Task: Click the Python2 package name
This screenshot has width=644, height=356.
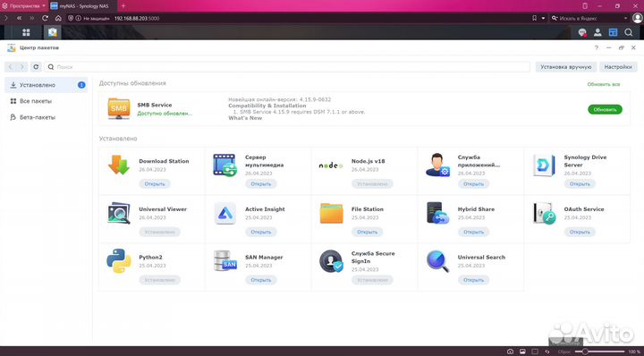Action: (150, 257)
